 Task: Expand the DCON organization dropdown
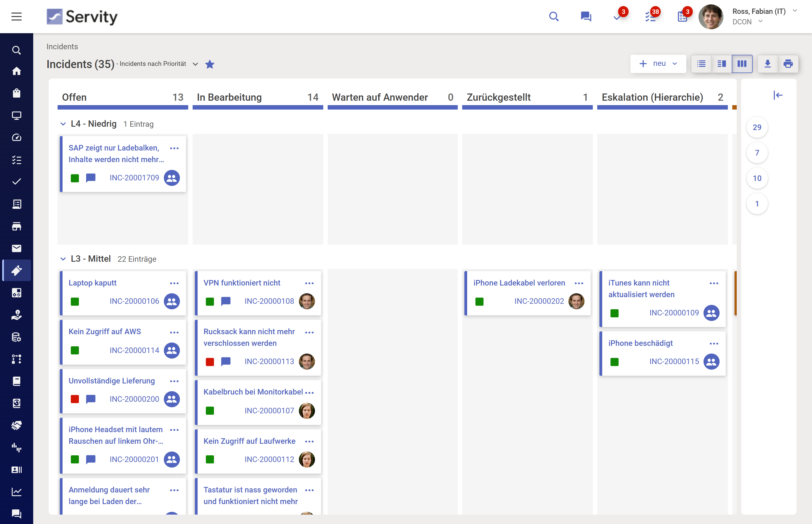[760, 21]
